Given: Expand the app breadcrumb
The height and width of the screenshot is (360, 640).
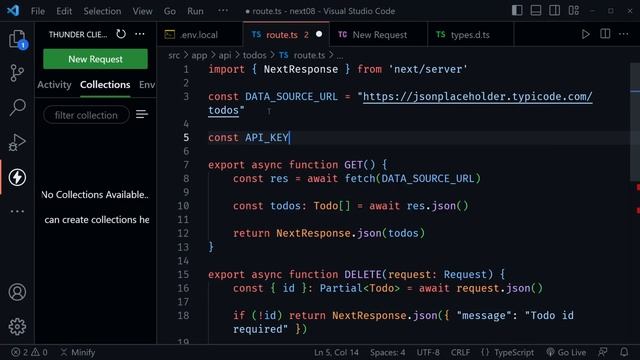Looking at the screenshot, I should (199, 55).
